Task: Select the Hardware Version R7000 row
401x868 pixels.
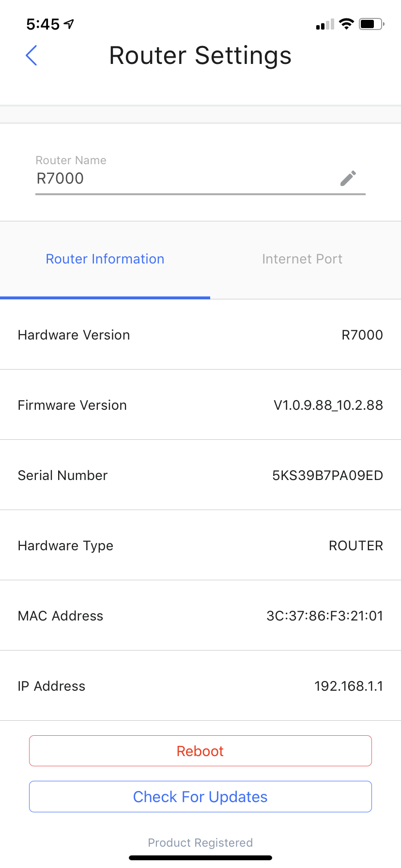Action: 200,335
